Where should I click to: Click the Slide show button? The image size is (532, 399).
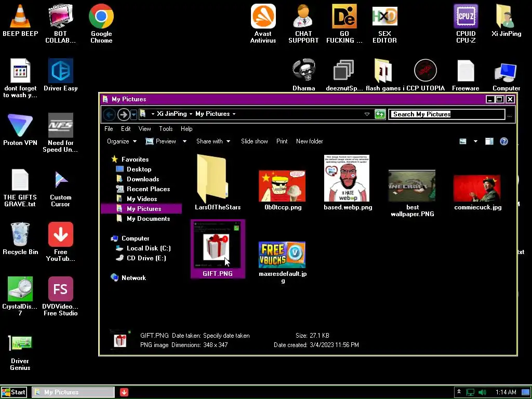(254, 141)
